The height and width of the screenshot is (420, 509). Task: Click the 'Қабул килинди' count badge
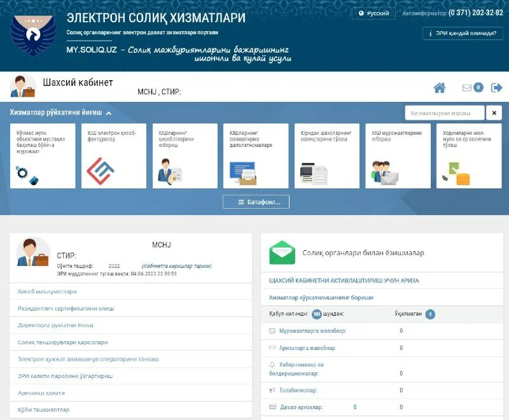pyautogui.click(x=317, y=314)
